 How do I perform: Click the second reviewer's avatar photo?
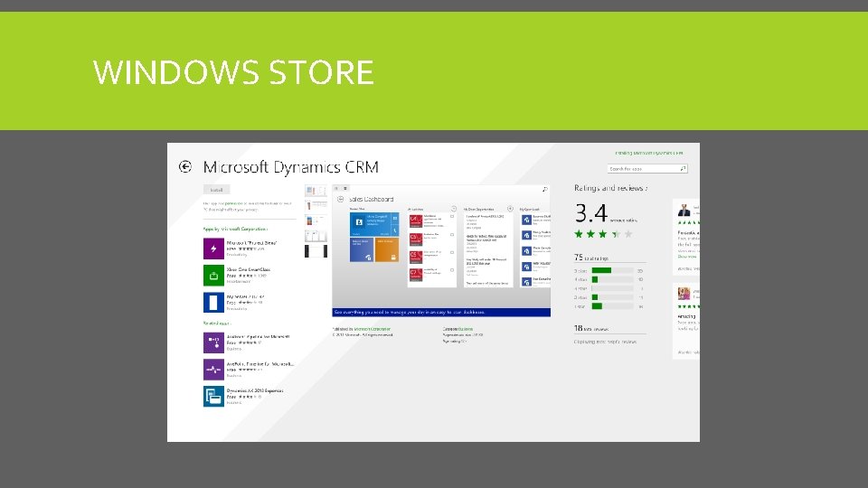pyautogui.click(x=684, y=293)
